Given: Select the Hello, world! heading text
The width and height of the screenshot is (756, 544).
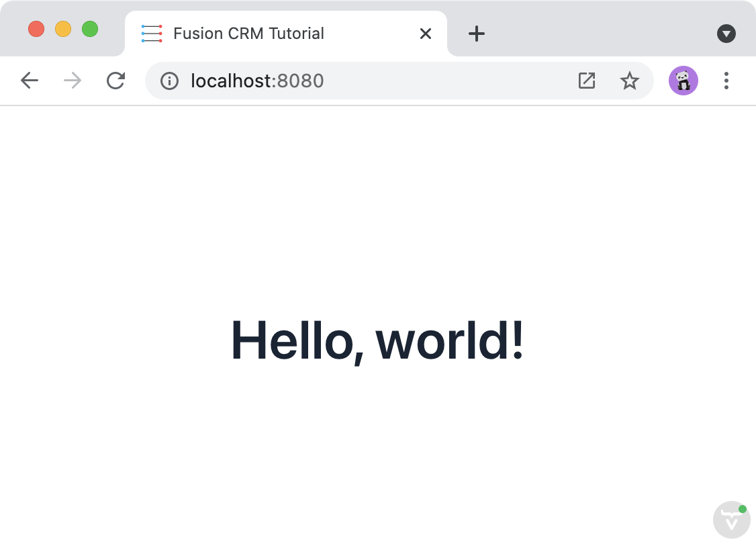Looking at the screenshot, I should 378,342.
